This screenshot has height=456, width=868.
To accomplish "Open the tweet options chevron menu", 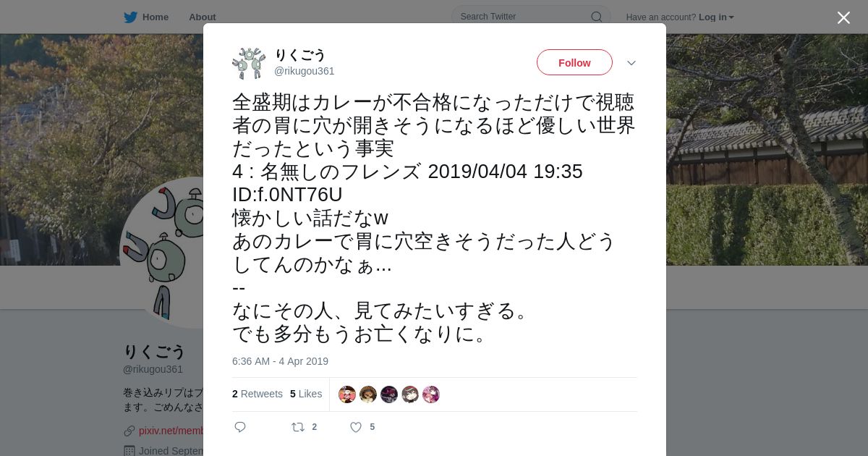I will coord(631,63).
